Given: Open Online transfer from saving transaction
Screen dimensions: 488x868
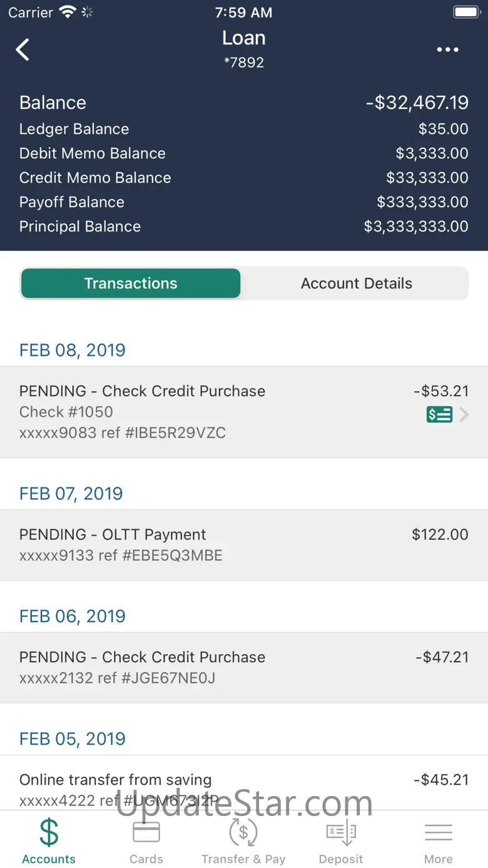Looking at the screenshot, I should [244, 787].
